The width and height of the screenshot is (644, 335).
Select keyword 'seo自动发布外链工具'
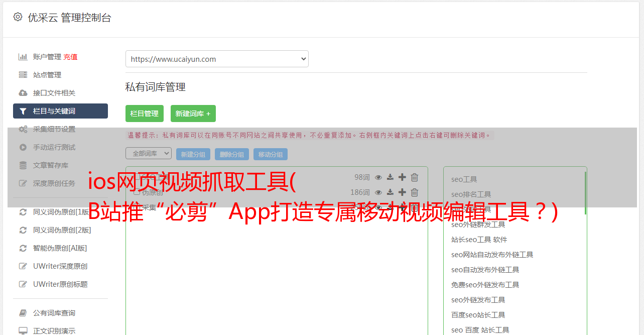485,270
